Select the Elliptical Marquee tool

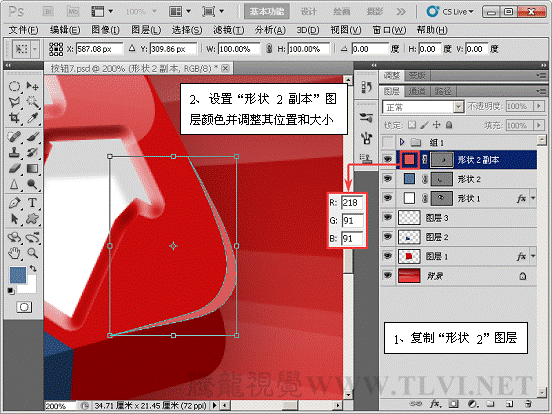[x=14, y=86]
